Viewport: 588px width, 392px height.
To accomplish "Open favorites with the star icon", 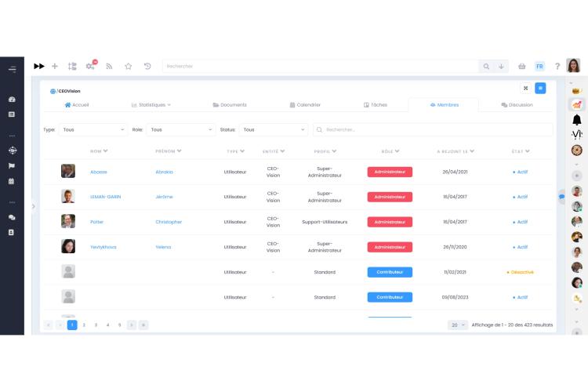I will [129, 67].
